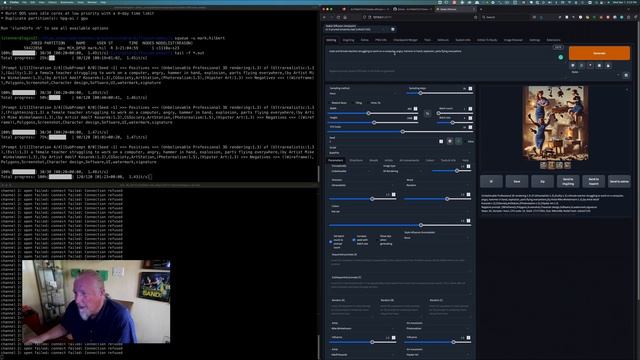Open the Settings tab
The image size is (640, 360).
(x=535, y=40)
